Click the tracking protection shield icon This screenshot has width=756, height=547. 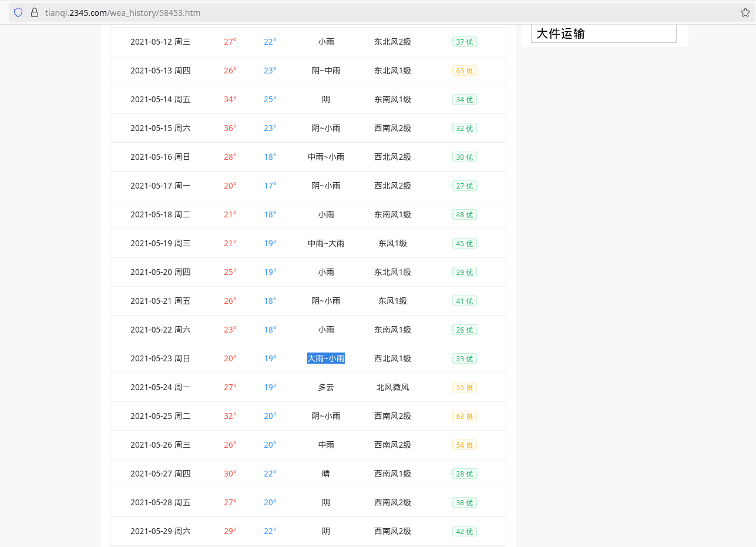[x=18, y=12]
